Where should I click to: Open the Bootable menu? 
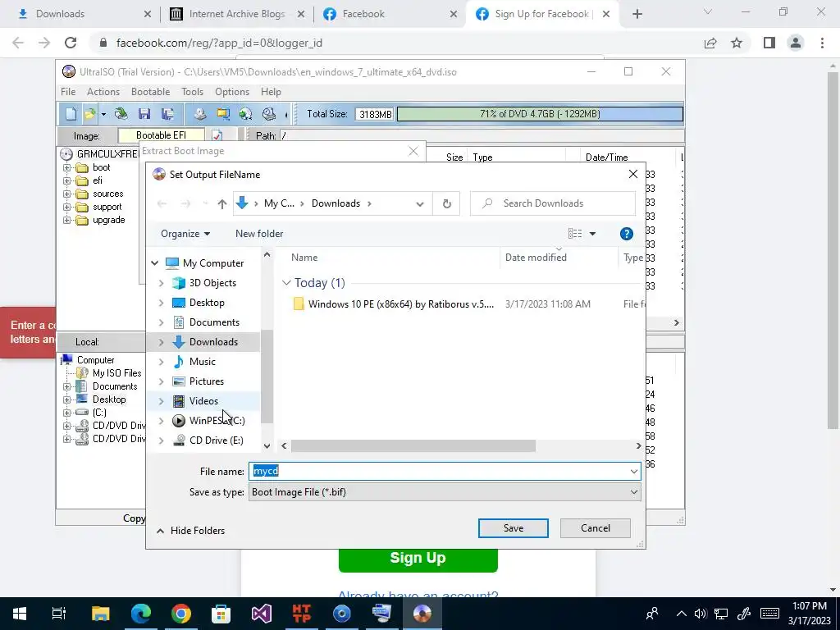coord(151,92)
